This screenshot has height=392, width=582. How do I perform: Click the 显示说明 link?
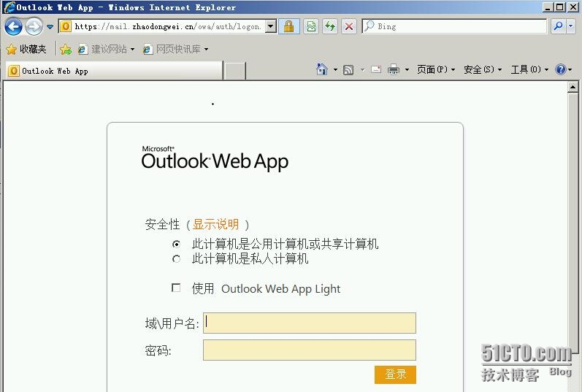[215, 224]
